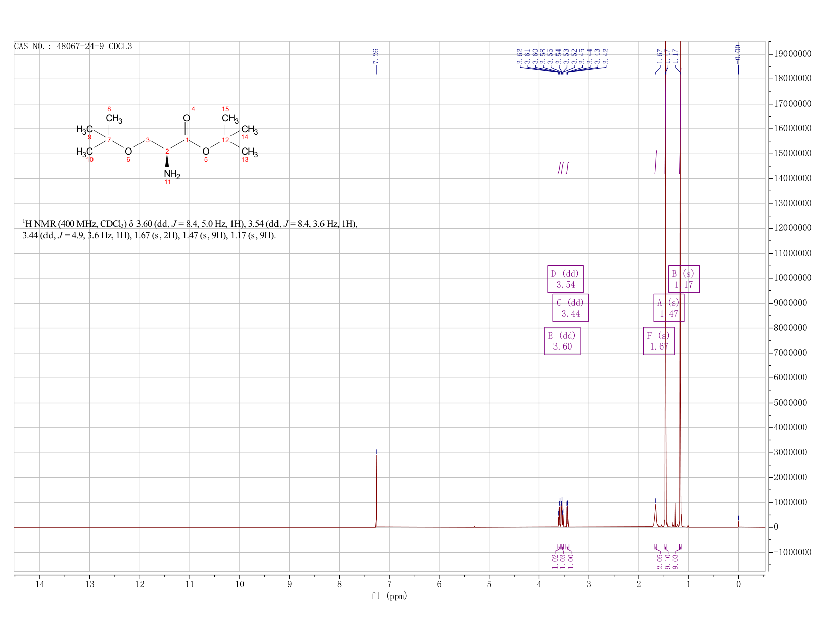Screen dimensions: 834x644
Task: Select the 2.05 integral value label
Action: 659,561
